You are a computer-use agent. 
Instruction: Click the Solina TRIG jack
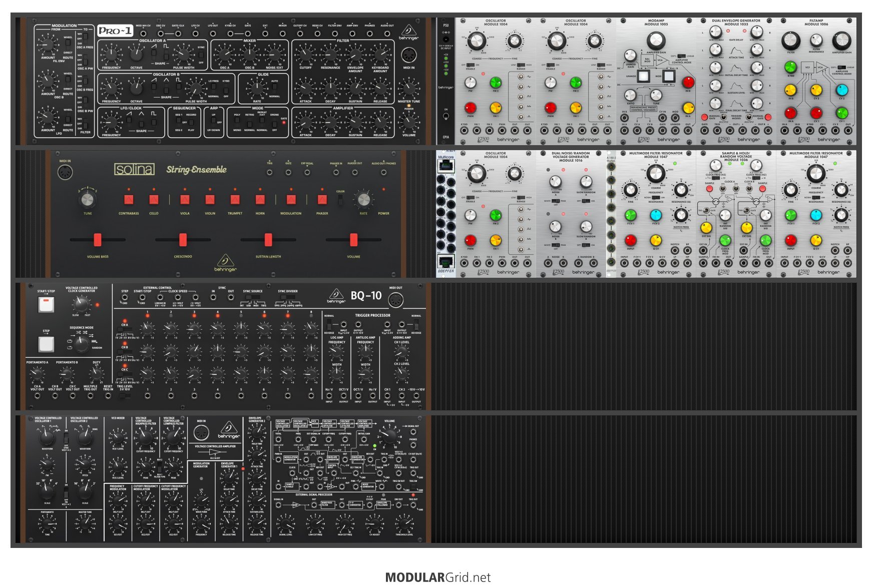(x=270, y=172)
